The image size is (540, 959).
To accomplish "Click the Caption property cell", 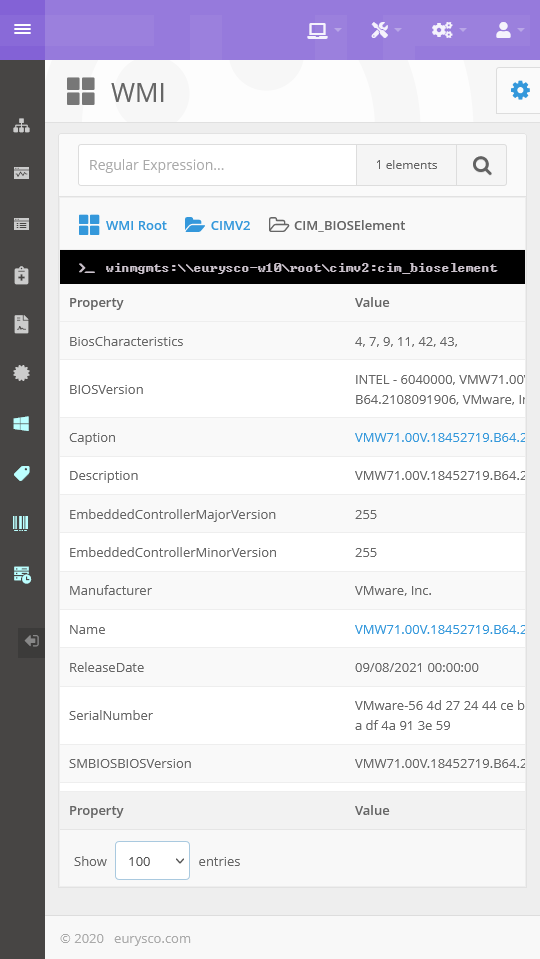I will point(202,437).
